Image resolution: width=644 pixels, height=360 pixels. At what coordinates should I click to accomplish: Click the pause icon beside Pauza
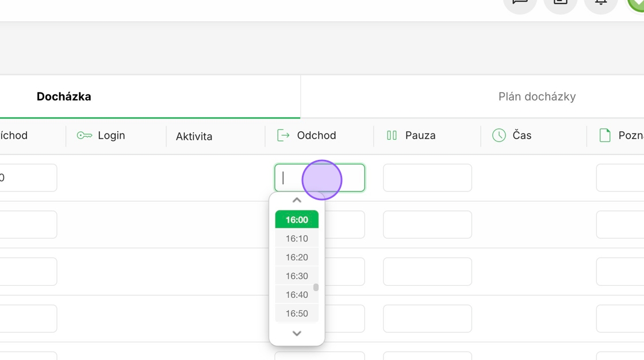[392, 136]
